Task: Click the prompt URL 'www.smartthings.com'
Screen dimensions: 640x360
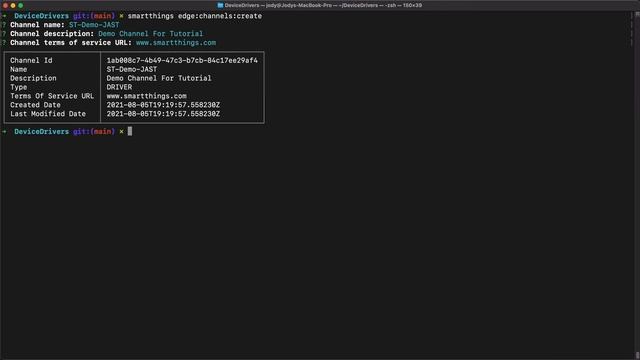Action: click(x=176, y=43)
